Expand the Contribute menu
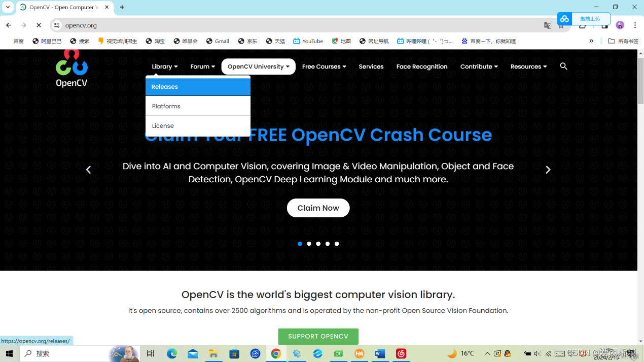This screenshot has width=644, height=362. pos(479,67)
